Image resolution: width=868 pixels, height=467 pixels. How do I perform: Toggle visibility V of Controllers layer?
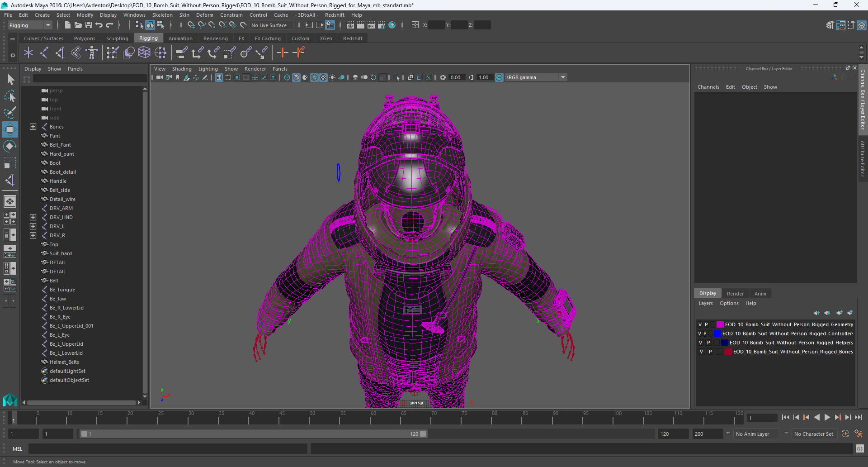699,334
